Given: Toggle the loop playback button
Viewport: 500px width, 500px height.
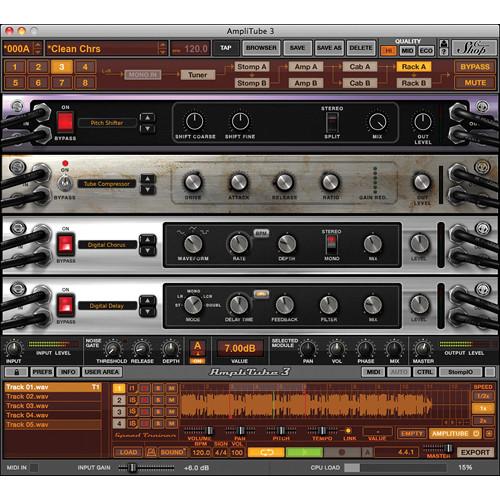Looking at the screenshot, I should point(266,452).
